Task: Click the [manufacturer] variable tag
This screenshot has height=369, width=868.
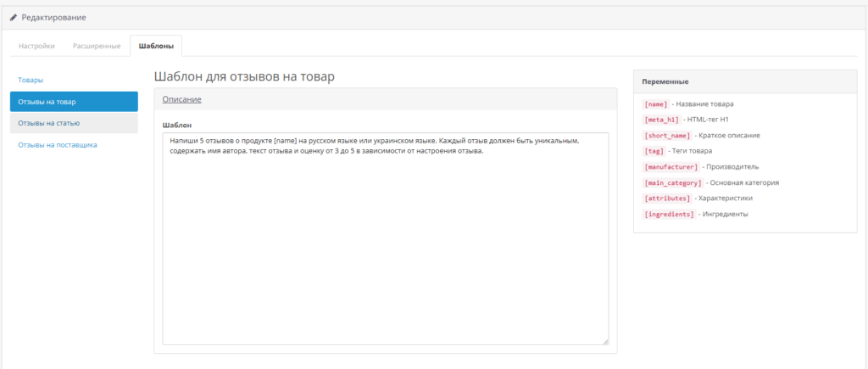Action: point(670,166)
